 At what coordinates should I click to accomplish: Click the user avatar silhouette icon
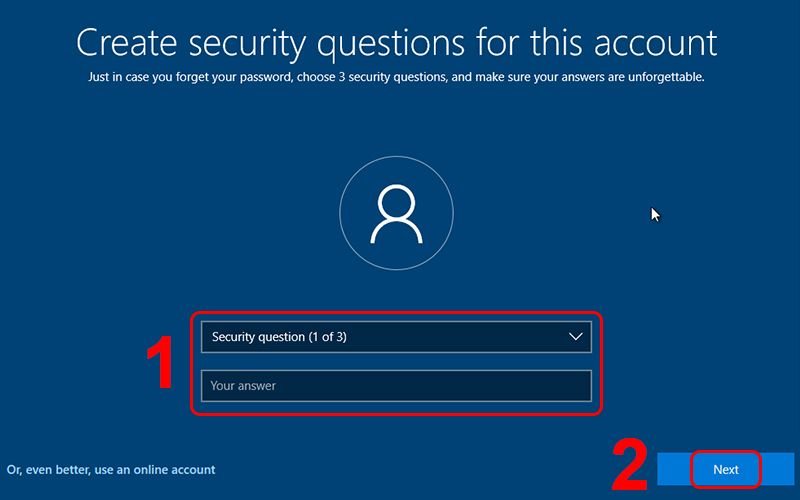(396, 214)
